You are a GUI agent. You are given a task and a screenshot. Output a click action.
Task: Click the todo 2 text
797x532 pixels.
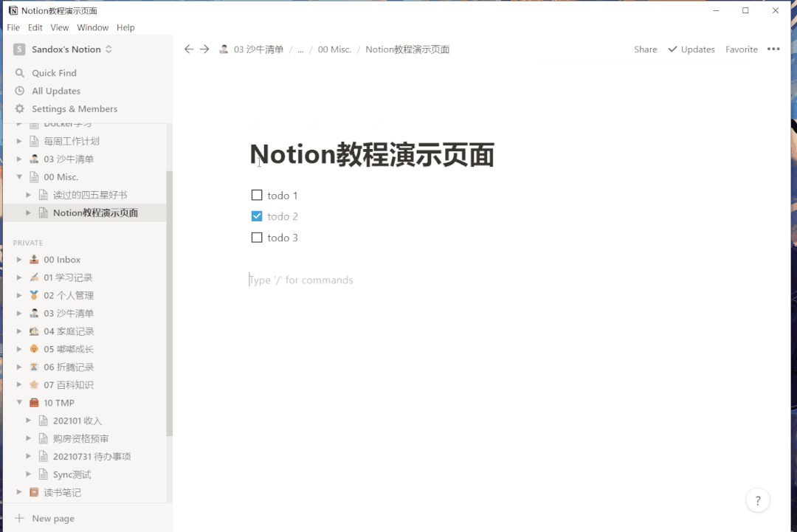click(283, 216)
